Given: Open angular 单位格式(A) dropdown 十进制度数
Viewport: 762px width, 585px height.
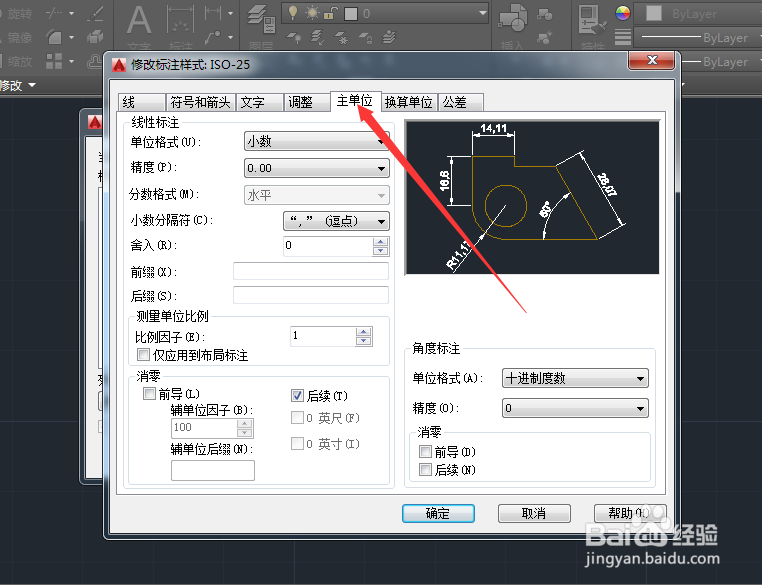Looking at the screenshot, I should pos(575,378).
